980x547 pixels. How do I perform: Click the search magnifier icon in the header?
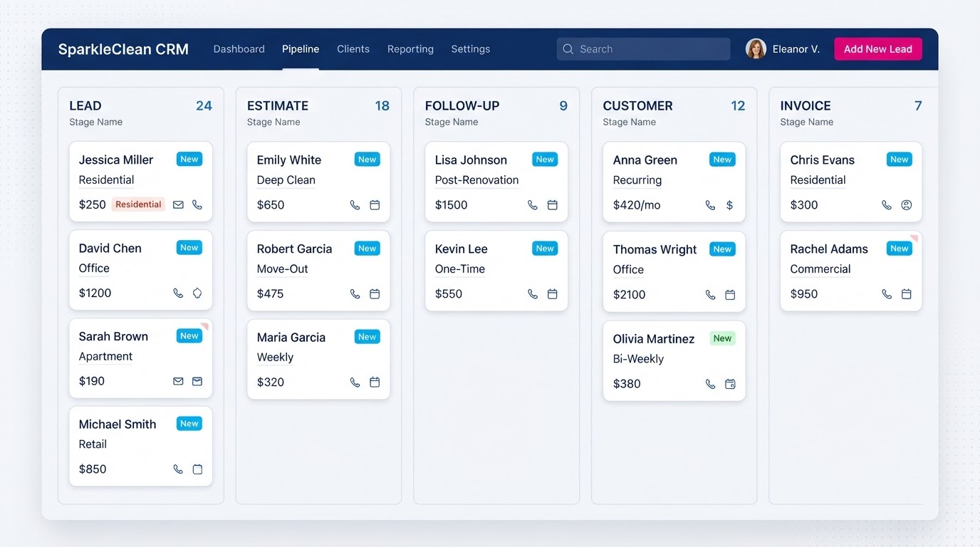pos(568,49)
